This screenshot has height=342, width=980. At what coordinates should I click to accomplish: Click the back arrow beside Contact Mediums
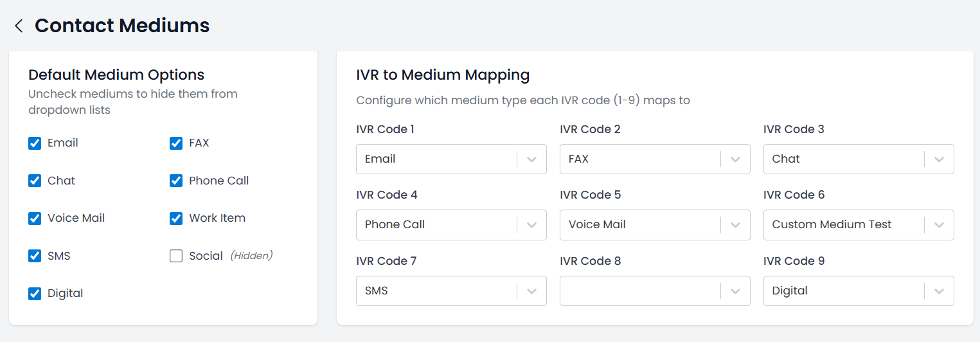click(19, 26)
